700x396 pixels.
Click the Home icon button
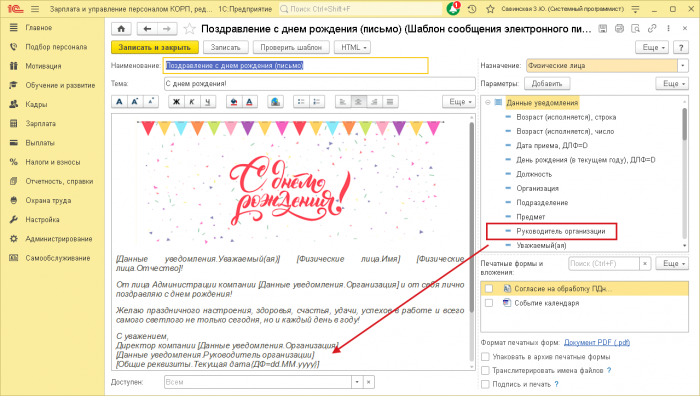121,29
